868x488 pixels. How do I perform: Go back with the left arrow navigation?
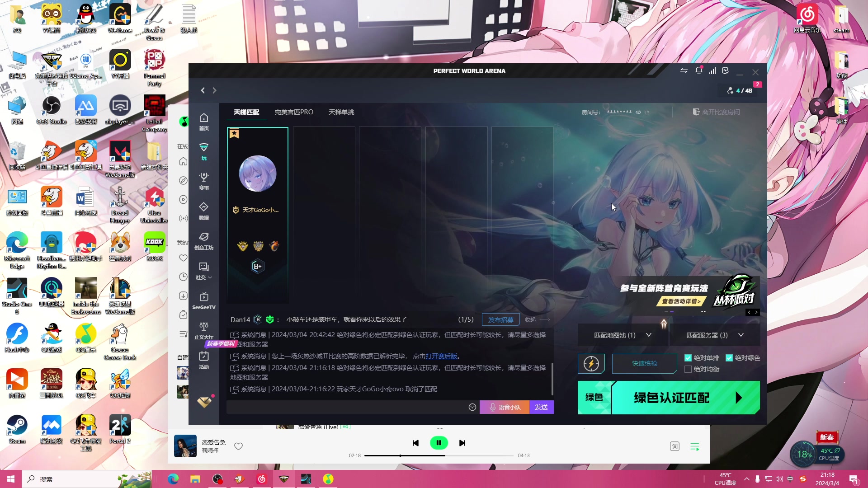pos(203,90)
